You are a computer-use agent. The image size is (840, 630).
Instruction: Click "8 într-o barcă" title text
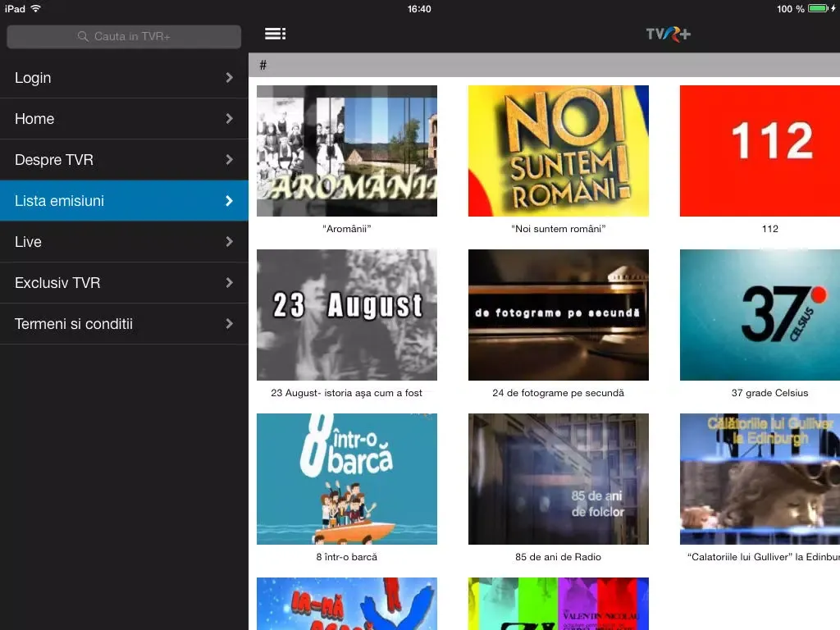(347, 557)
